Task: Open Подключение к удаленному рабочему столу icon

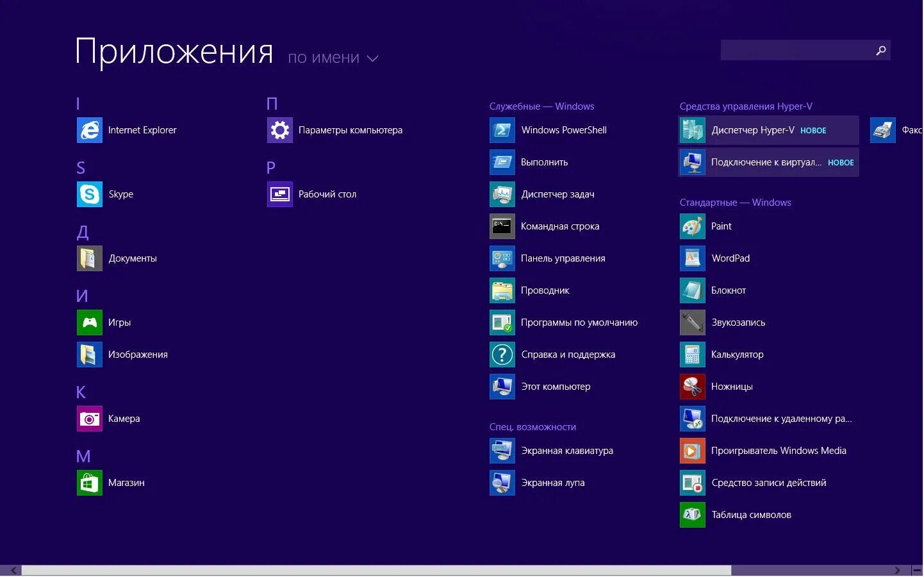Action: [693, 419]
